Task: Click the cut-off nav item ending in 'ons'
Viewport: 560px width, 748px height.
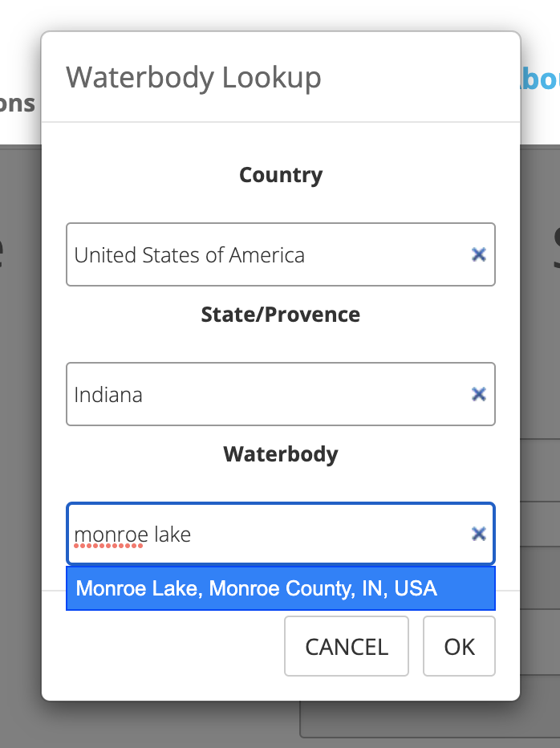Action: (x=18, y=103)
